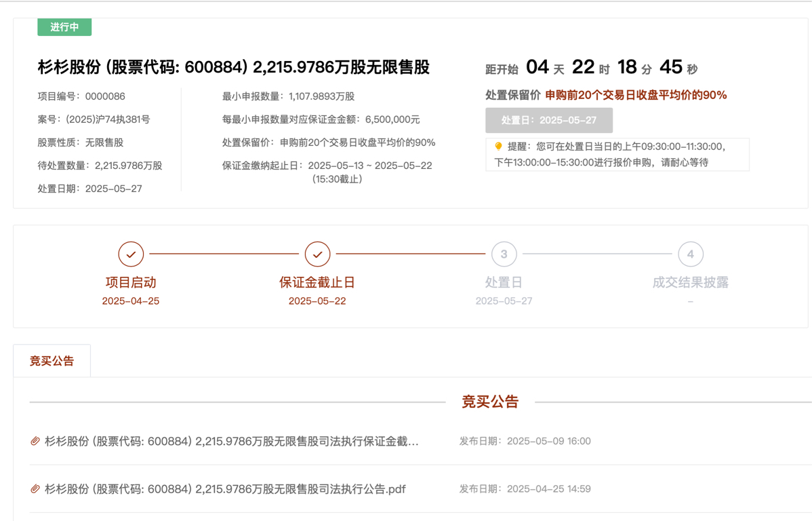The width and height of the screenshot is (812, 521).
Task: Click 处置保留价 row in details list
Action: [x=329, y=142]
